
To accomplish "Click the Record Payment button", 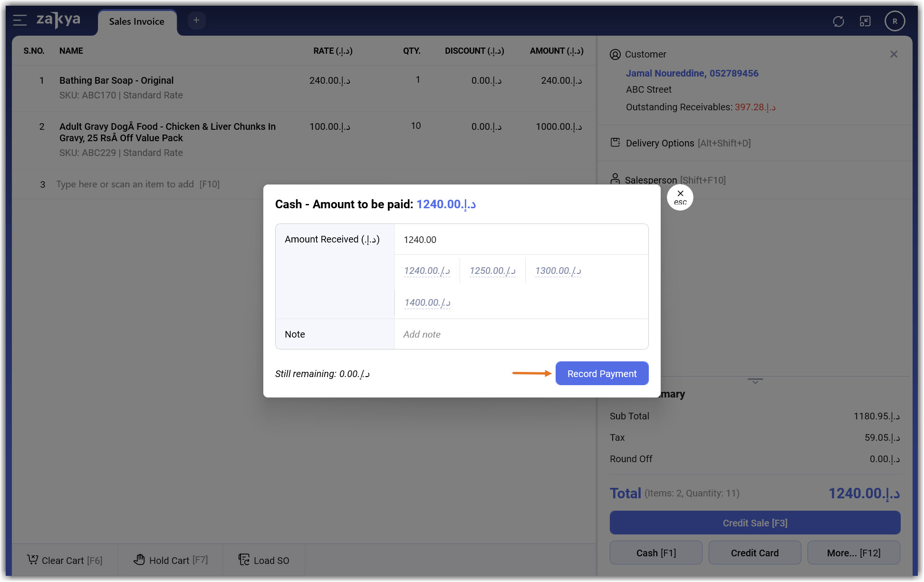I will point(602,374).
